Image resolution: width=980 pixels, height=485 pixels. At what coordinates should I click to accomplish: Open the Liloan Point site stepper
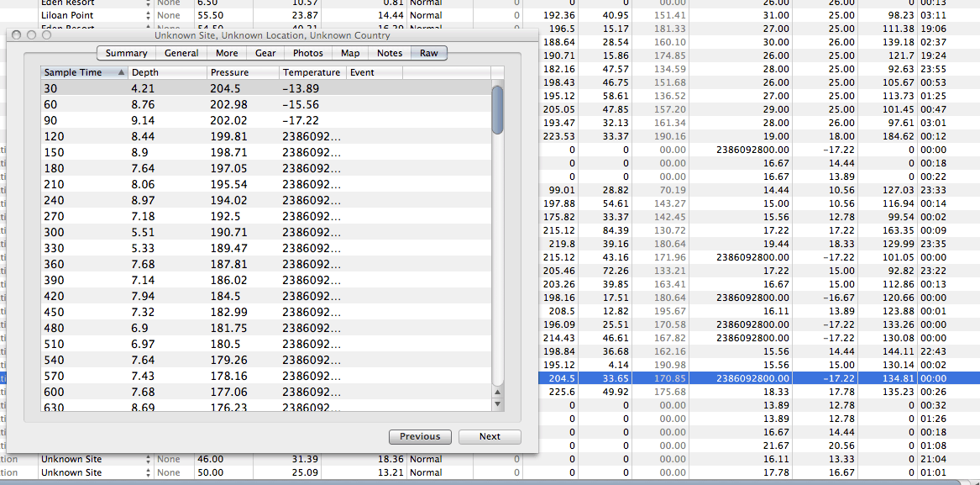coord(149,15)
